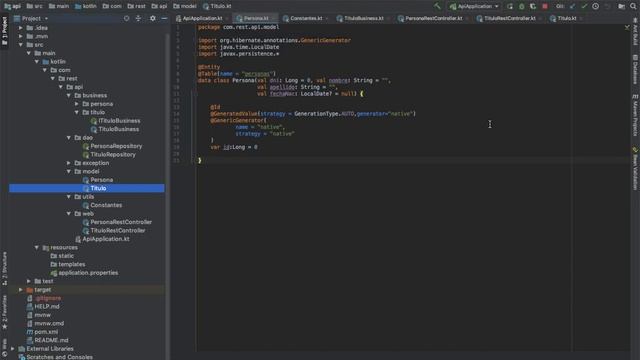Image resolution: width=640 pixels, height=360 pixels.
Task: Hide the Project tool window
Action: point(164,18)
